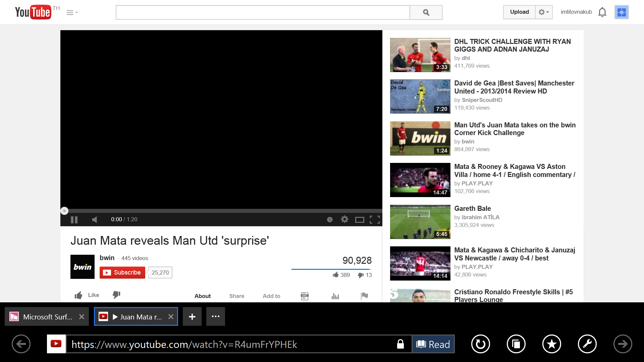Screen dimensions: 644x362
Task: Open video player settings gear
Action: 344,219
